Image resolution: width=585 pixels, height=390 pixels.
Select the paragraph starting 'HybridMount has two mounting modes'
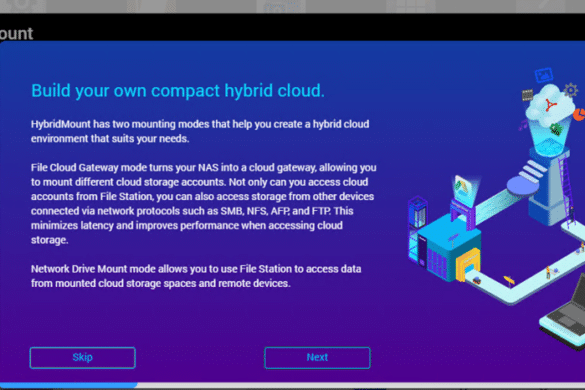tap(200, 131)
